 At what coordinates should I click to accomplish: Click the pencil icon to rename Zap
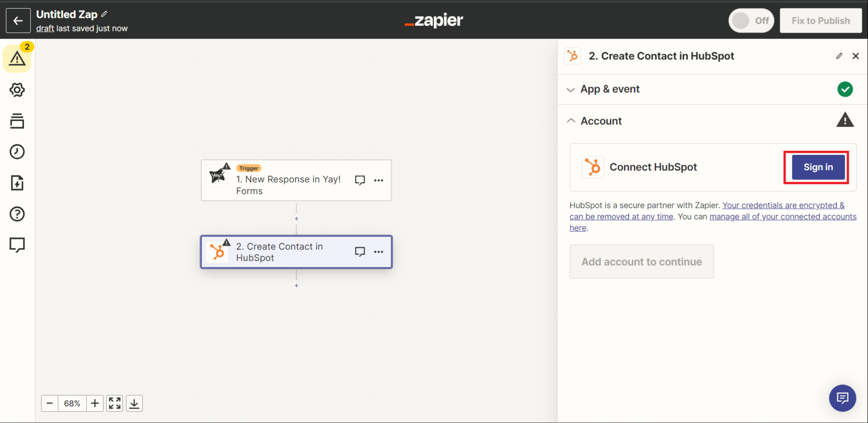coord(104,14)
